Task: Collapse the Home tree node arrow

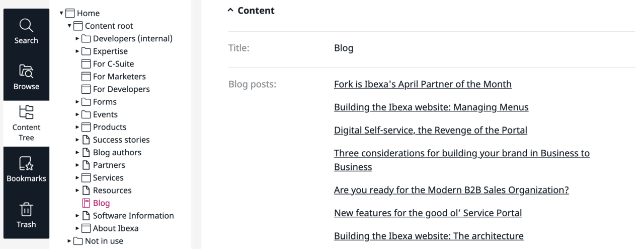Action: (61, 13)
